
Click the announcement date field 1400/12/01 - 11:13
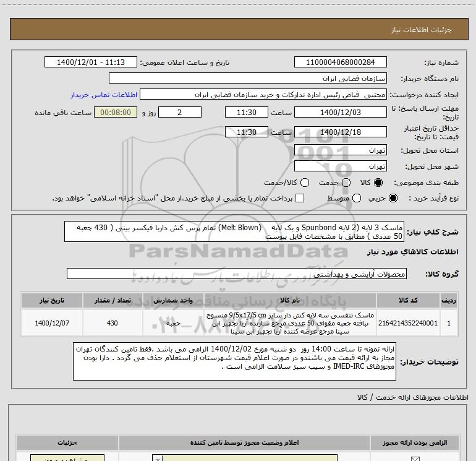(91, 62)
